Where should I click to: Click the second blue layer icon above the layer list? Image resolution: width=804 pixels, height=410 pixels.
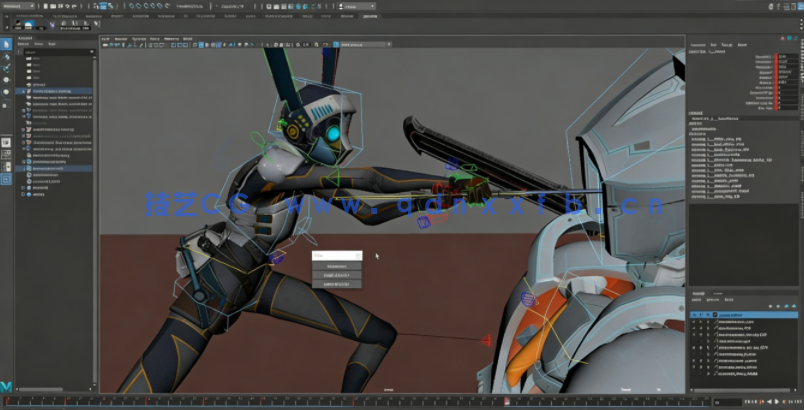click(779, 306)
